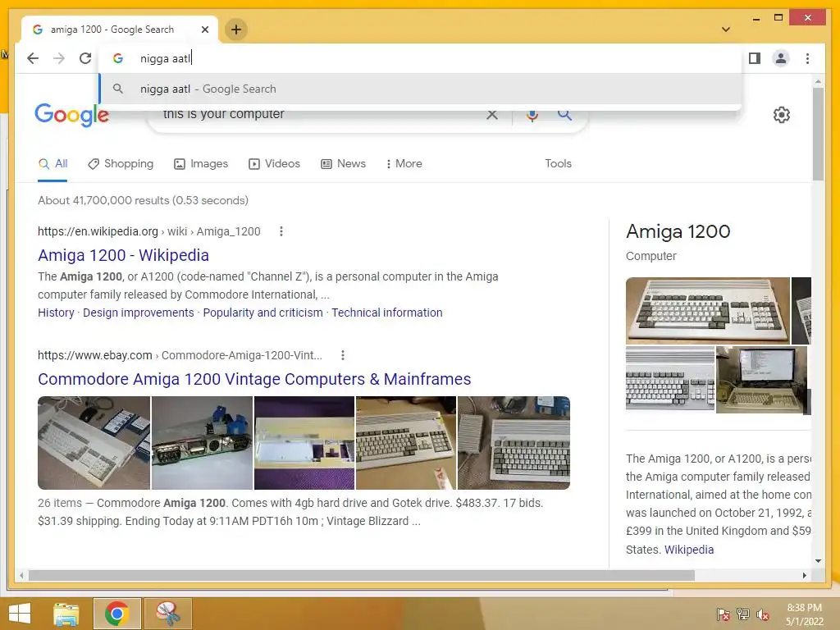This screenshot has height=630, width=840.
Task: Open eBay thumbnail showing circuit board ports
Action: tap(202, 443)
